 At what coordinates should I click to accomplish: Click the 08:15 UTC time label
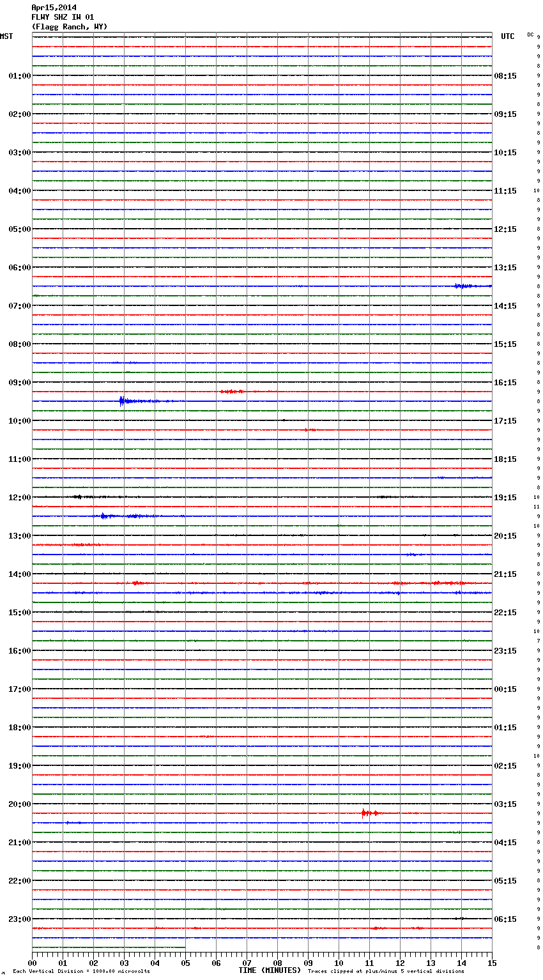[505, 76]
